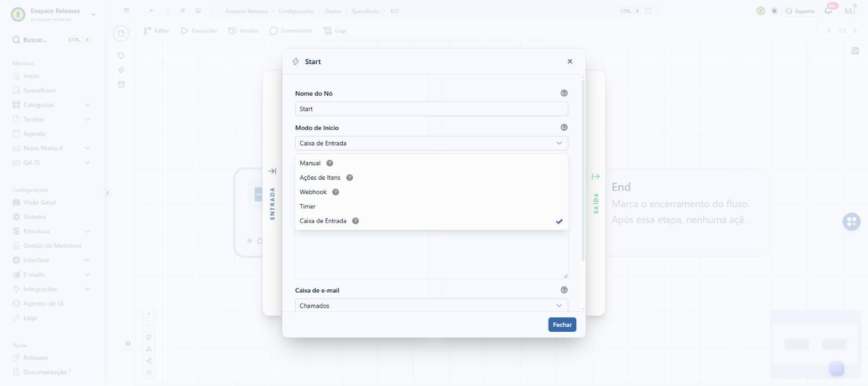This screenshot has height=386, width=868.
Task: Click the home icon in navigation bar
Action: click(x=198, y=11)
